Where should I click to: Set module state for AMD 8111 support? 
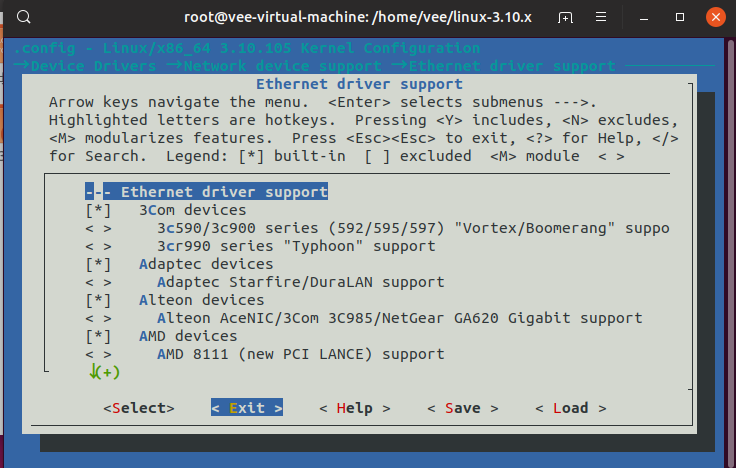tap(98, 354)
